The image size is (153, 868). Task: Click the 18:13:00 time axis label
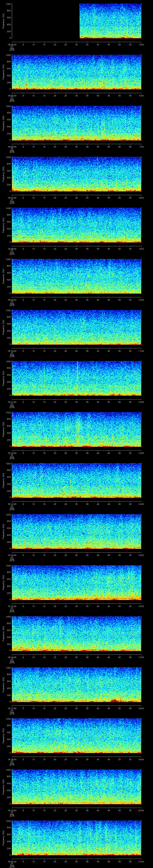[x=12, y=504]
